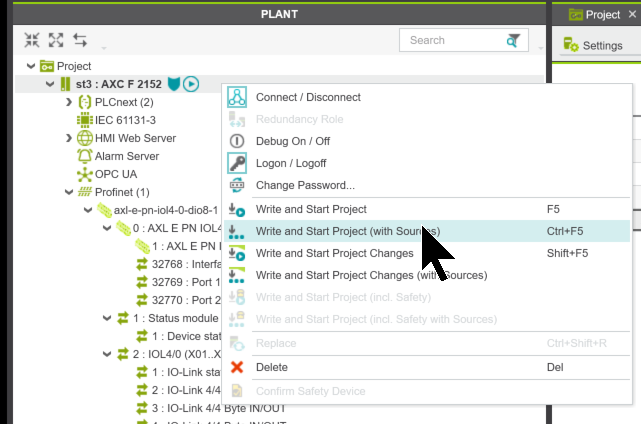Click the IEC 61131-3 chip icon
The width and height of the screenshot is (641, 424).
(x=84, y=120)
